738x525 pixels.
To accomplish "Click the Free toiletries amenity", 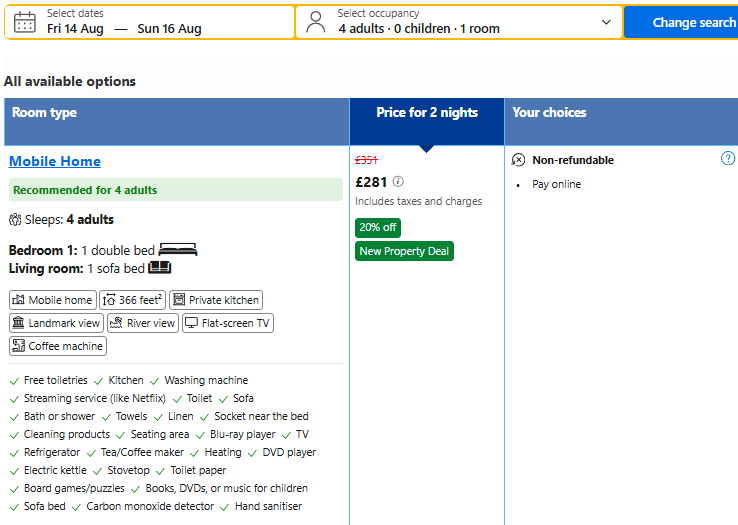I will point(56,380).
